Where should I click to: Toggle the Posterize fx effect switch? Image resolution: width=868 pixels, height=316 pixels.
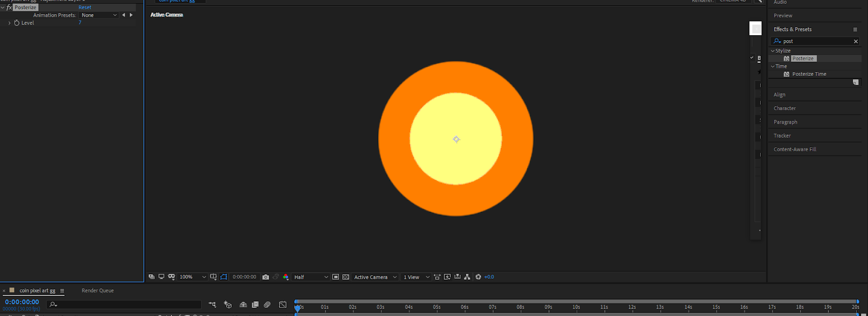9,8
